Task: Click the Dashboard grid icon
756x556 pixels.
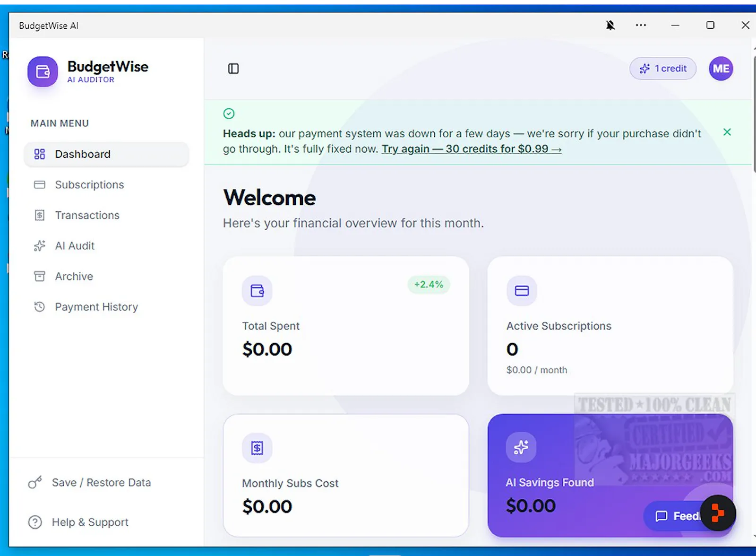Action: (40, 154)
